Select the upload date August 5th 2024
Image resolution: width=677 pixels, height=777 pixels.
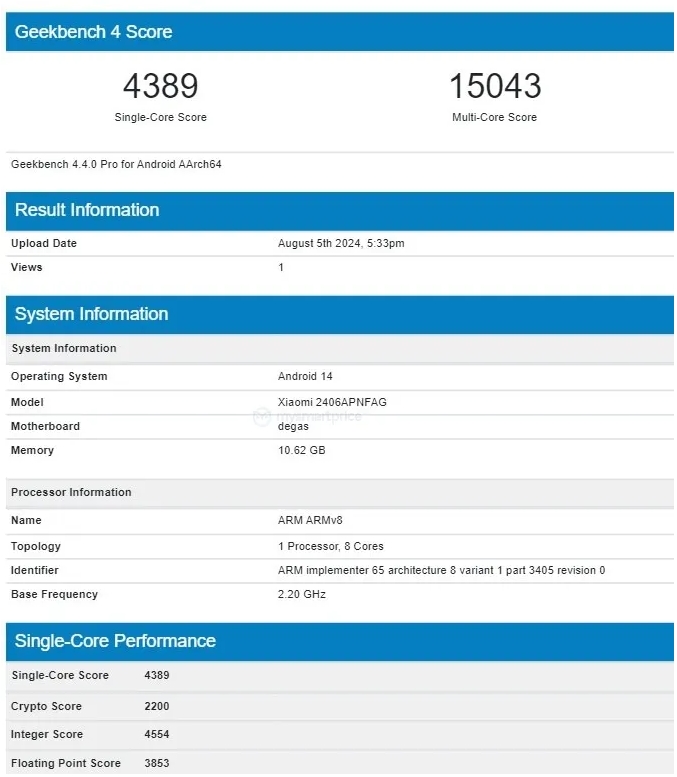[x=340, y=243]
